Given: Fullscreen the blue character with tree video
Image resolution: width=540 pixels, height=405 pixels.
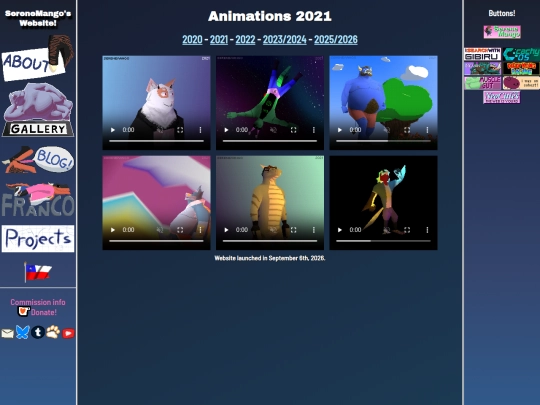Looking at the screenshot, I should (407, 130).
